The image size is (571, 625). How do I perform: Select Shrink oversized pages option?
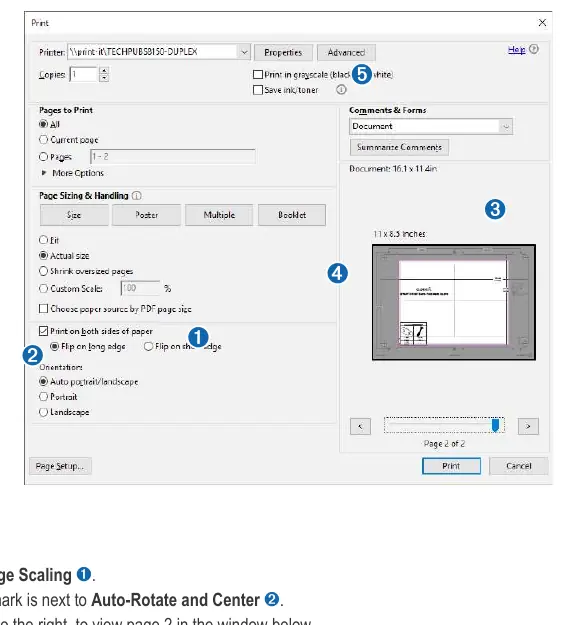tap(43, 271)
